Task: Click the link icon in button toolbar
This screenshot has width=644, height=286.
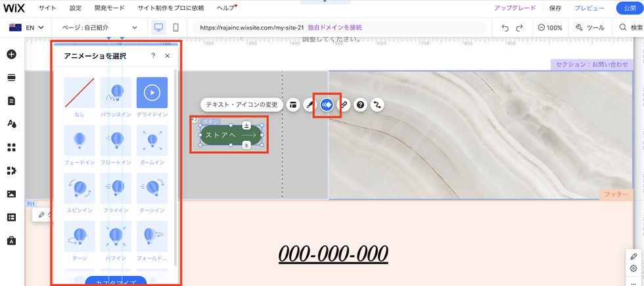Action: [x=344, y=105]
